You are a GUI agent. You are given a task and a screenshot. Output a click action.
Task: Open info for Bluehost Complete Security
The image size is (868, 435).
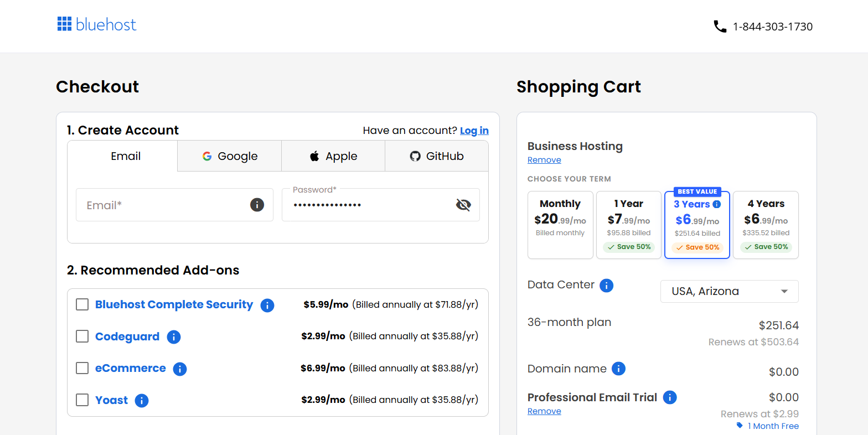pos(267,305)
